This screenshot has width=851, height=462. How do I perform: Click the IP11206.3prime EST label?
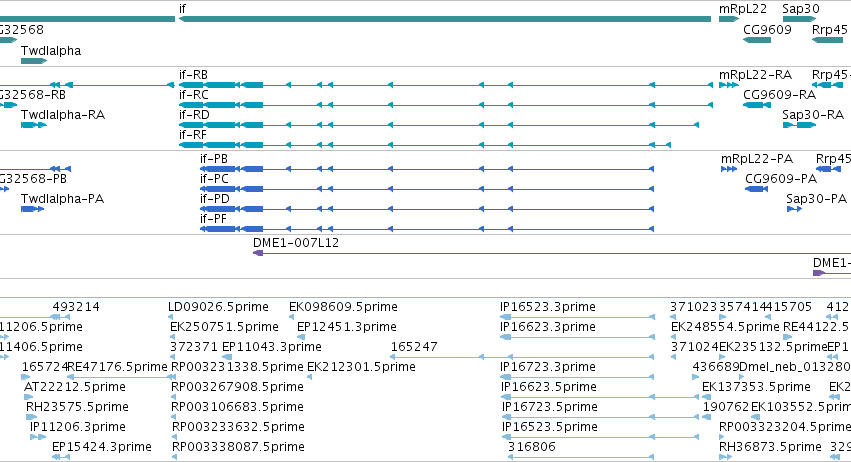78,428
